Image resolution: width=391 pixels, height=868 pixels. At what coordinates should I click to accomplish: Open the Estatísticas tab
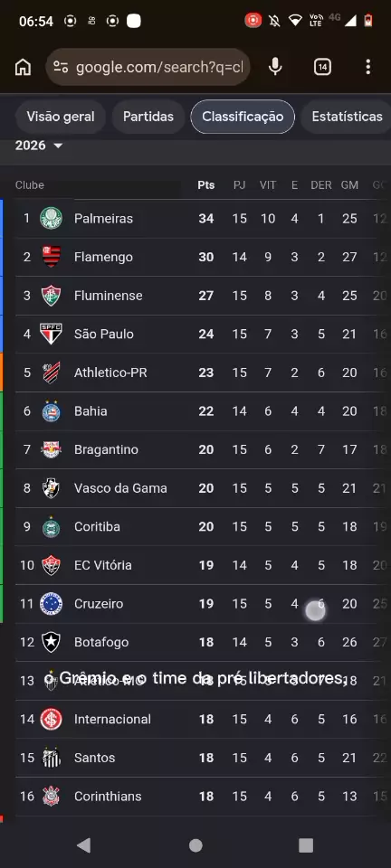tap(347, 117)
